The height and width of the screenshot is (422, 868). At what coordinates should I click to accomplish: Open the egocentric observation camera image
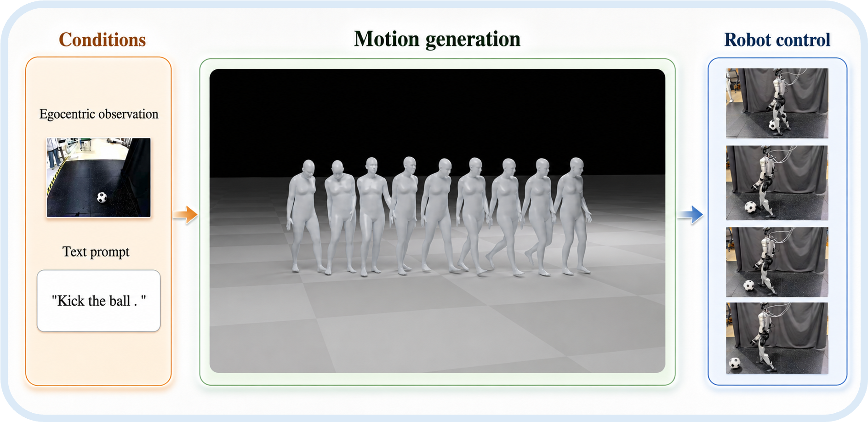(x=99, y=177)
